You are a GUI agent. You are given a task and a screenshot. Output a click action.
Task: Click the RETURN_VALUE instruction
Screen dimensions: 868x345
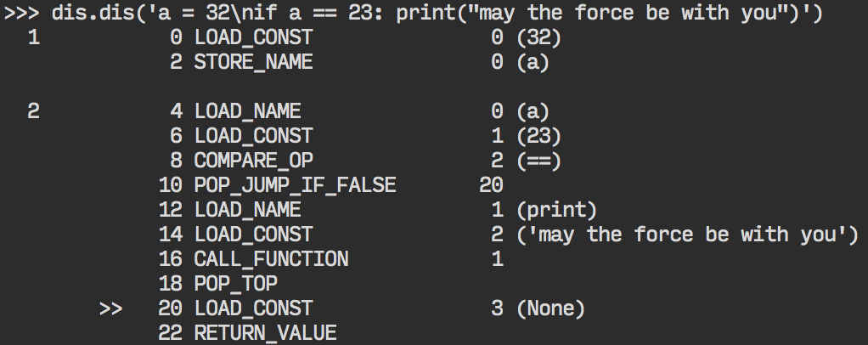265,332
